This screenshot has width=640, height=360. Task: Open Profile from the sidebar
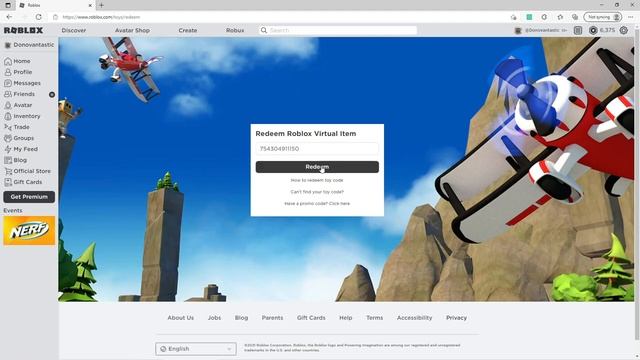tap(18, 72)
